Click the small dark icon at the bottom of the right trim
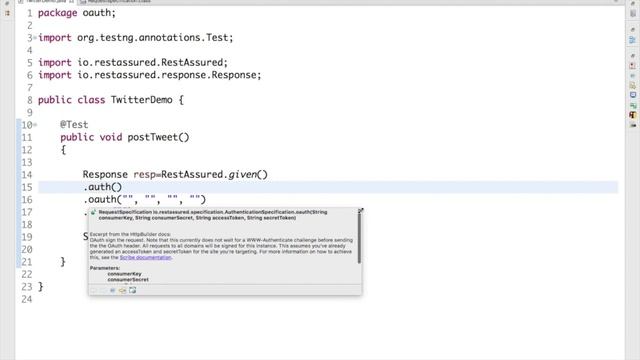The height and width of the screenshot is (360, 640). 633,125
